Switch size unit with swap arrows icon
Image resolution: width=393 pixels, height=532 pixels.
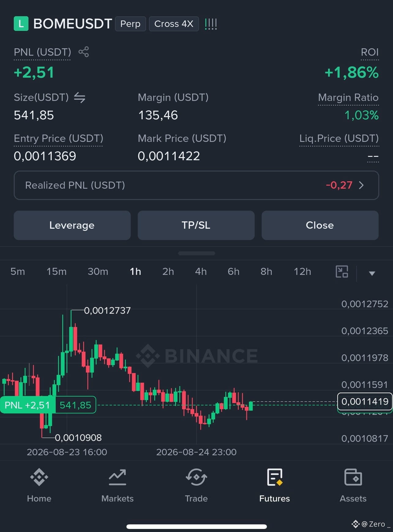[x=80, y=98]
